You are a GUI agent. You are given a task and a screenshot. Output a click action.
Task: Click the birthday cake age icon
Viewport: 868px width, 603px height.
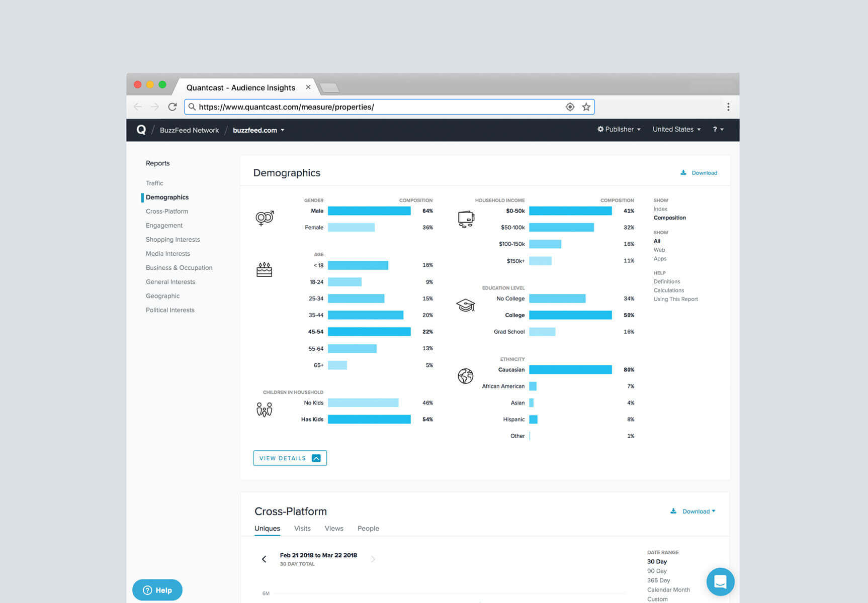click(264, 269)
